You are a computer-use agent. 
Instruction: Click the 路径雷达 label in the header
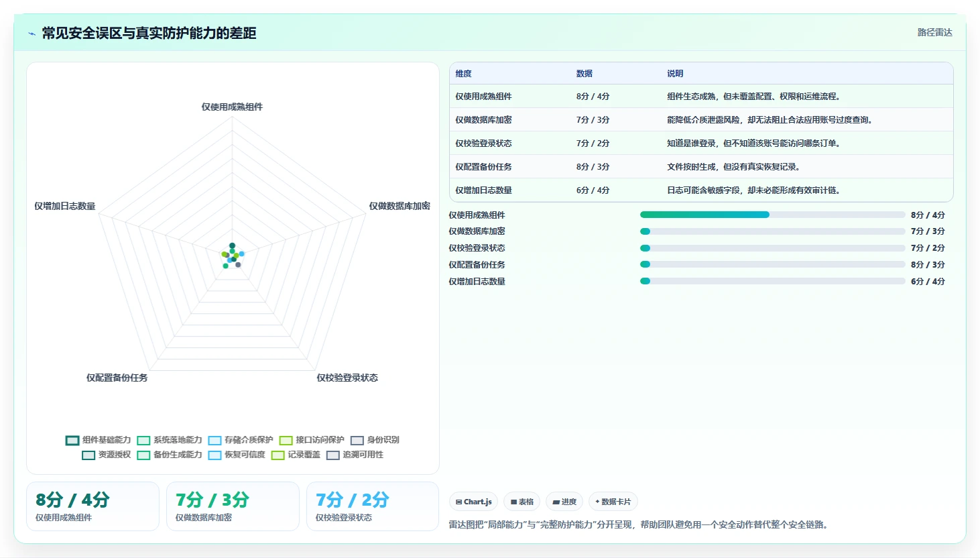click(934, 32)
